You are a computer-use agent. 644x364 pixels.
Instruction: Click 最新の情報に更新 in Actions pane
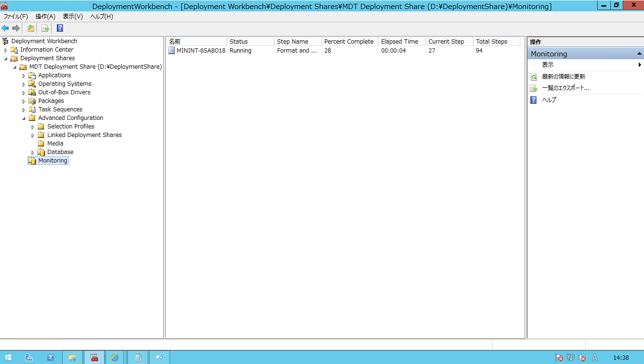click(563, 77)
